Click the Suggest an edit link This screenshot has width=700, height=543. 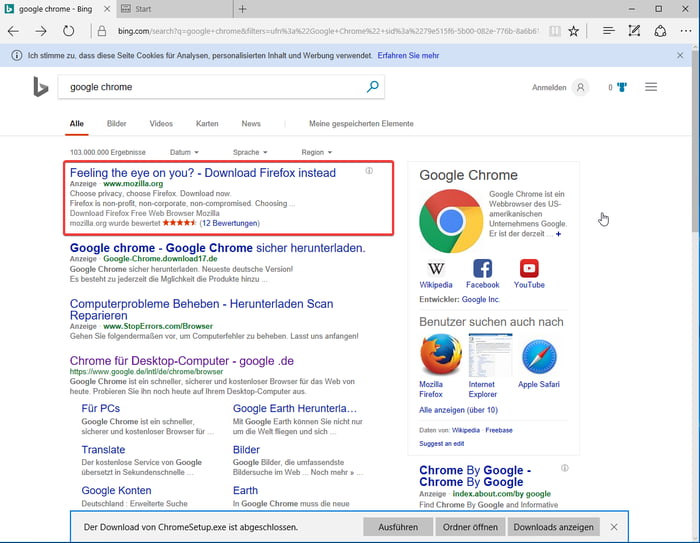click(x=442, y=443)
